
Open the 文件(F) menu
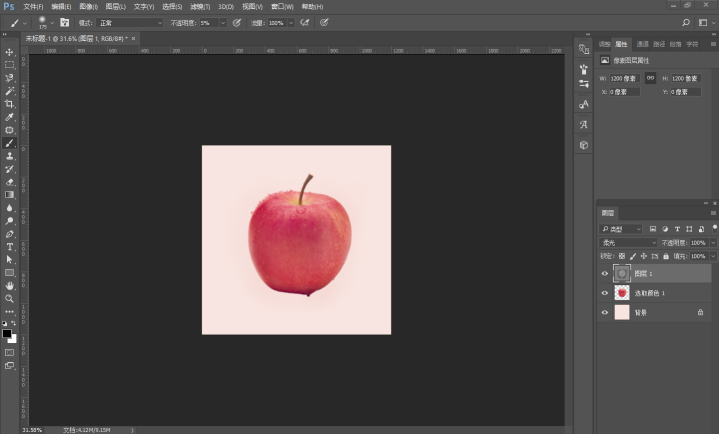[33, 6]
